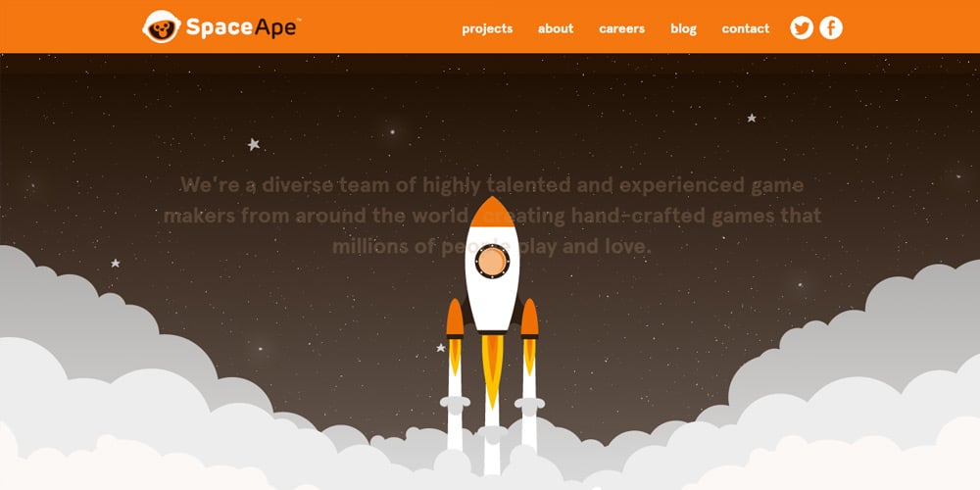Visit the blog link

pyautogui.click(x=683, y=28)
